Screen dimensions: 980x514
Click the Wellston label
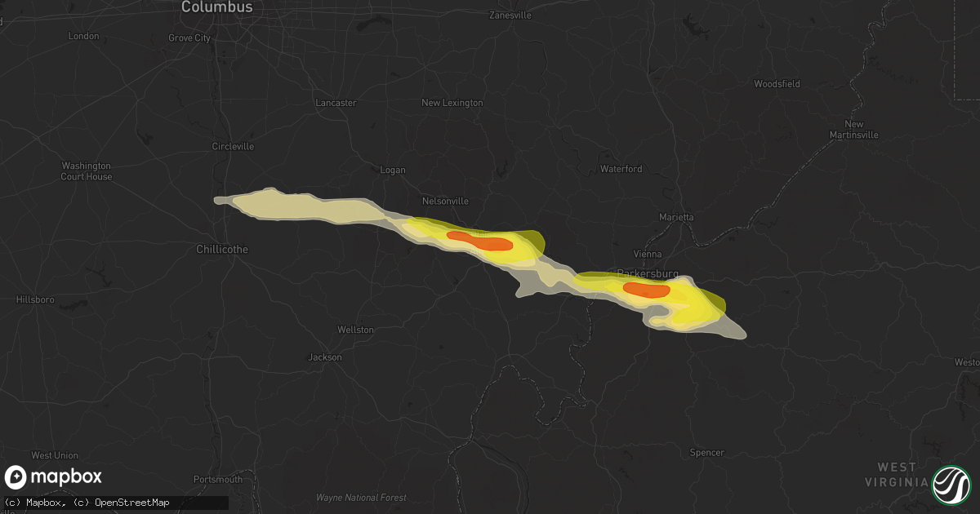(355, 330)
